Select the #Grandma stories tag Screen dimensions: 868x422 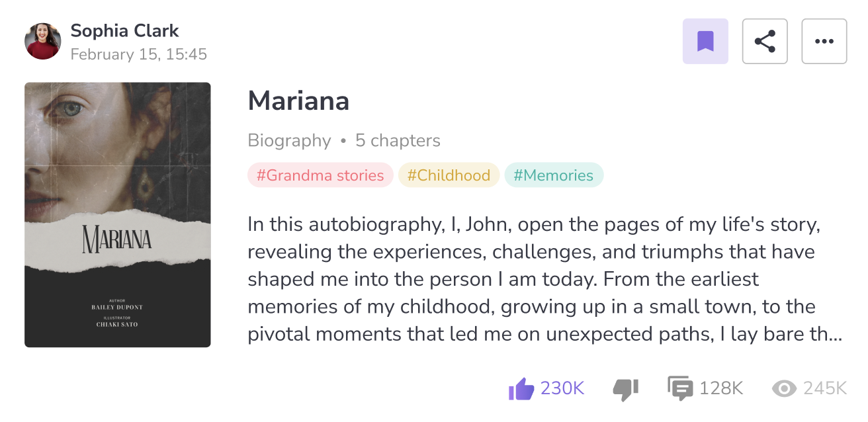[320, 175]
